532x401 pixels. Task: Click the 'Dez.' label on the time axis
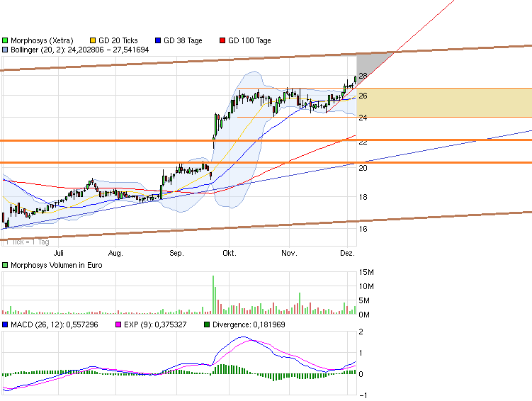(x=347, y=253)
